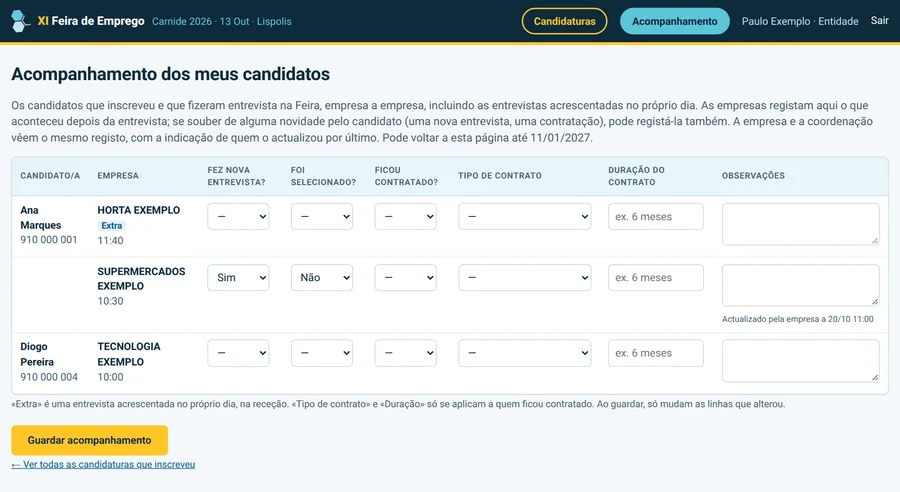This screenshot has height=492, width=900.
Task: Click the hexagon logo of Feira de Emprego
Action: (x=20, y=21)
